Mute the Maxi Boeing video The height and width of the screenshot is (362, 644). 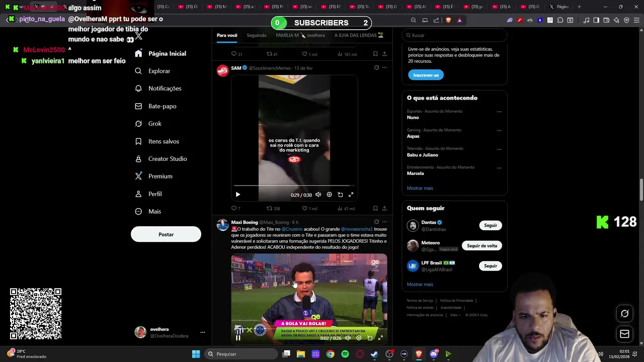[348, 338]
